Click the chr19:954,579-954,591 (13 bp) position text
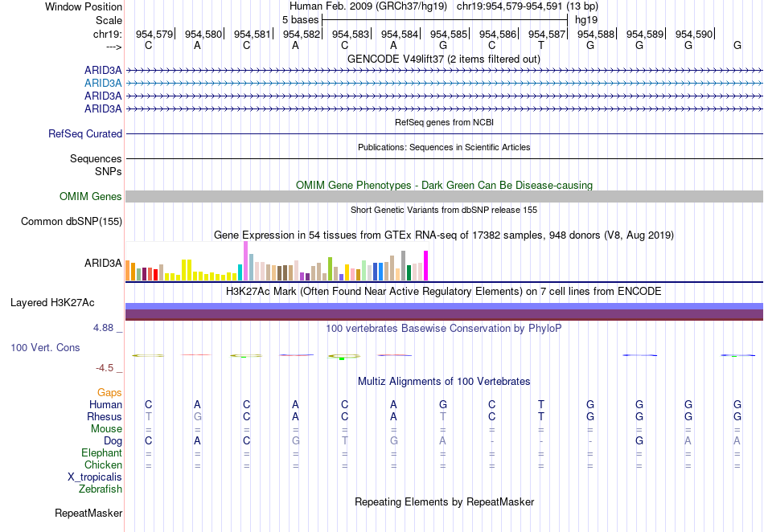 pyautogui.click(x=528, y=6)
